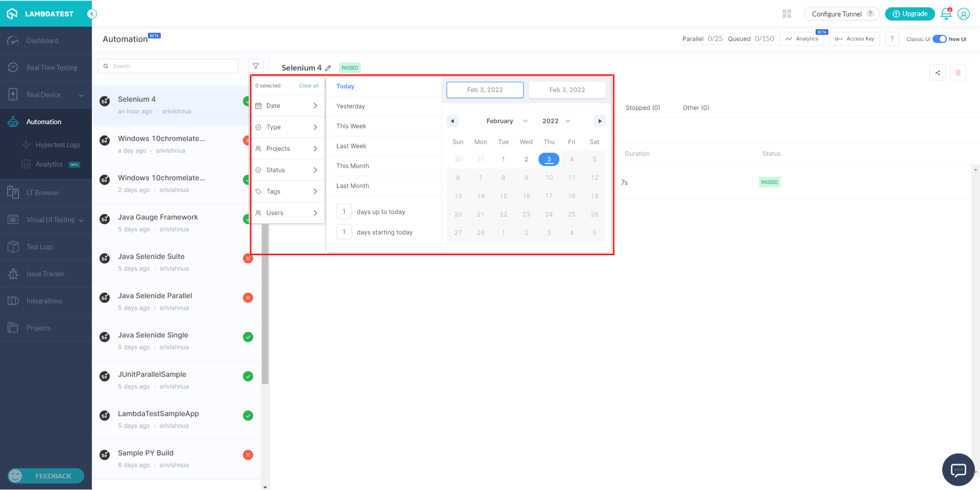Open the Analytics button in the top bar
Image resolution: width=980 pixels, height=490 pixels.
click(x=801, y=39)
